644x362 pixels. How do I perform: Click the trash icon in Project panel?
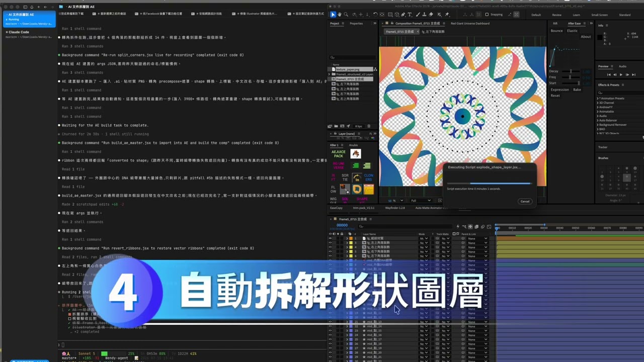[369, 126]
